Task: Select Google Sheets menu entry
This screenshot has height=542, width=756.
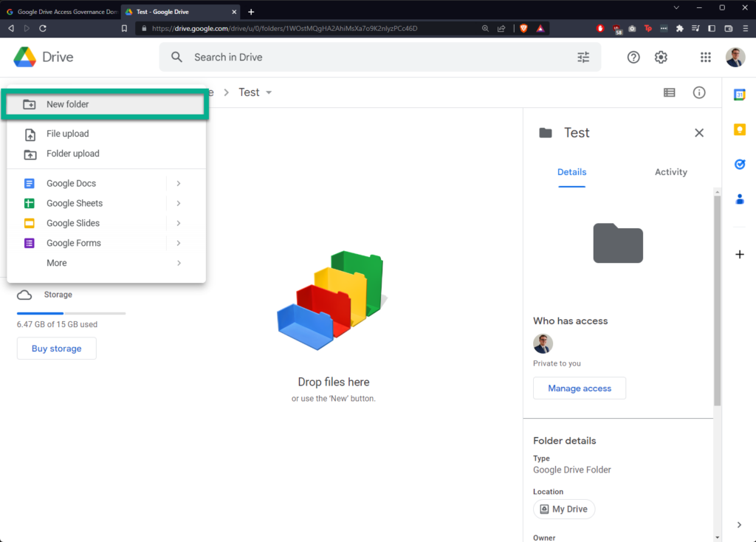Action: click(x=87, y=204)
